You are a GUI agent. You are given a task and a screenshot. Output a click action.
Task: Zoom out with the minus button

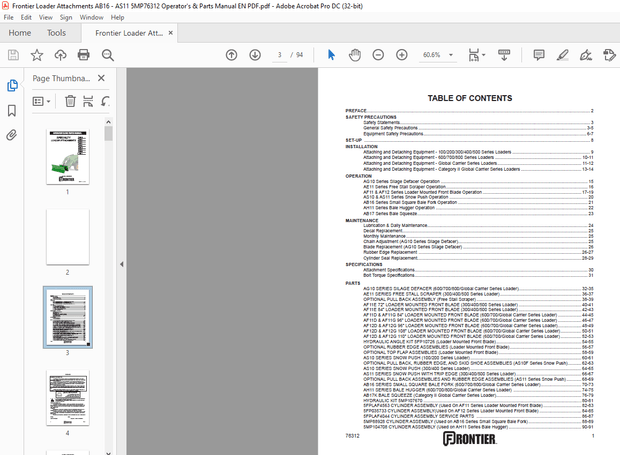pos(378,55)
